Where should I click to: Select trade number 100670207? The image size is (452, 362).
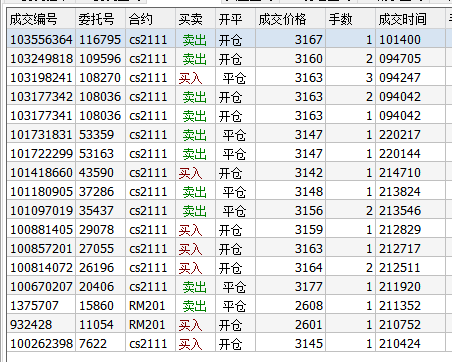pos(41,287)
